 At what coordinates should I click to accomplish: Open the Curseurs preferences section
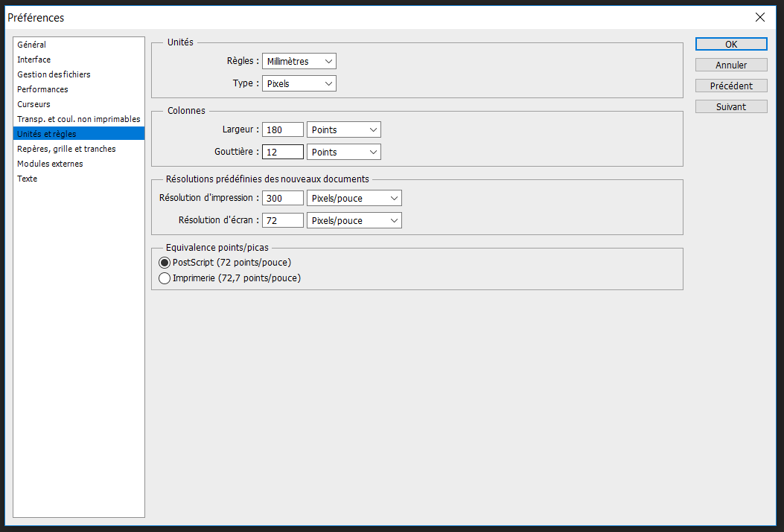(34, 104)
